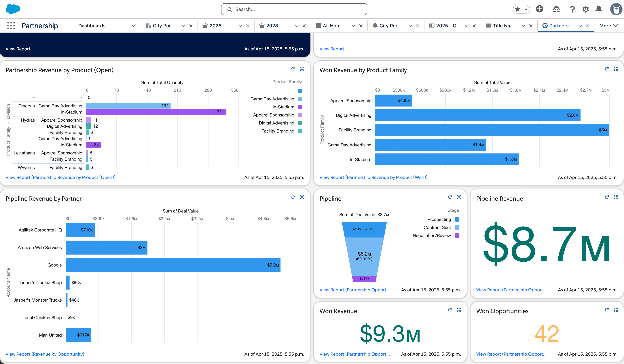624x364 pixels.
Task: Switch to the All Hom... tab
Action: click(333, 26)
